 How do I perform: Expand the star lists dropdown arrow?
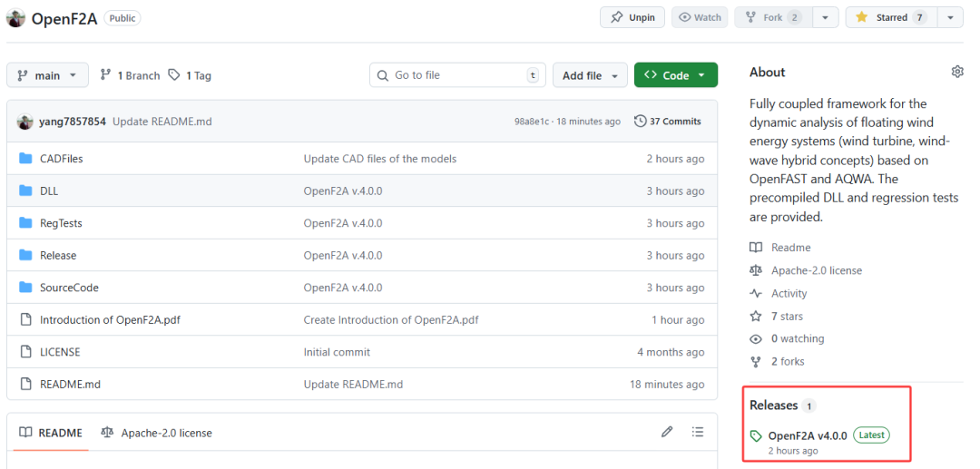[950, 17]
